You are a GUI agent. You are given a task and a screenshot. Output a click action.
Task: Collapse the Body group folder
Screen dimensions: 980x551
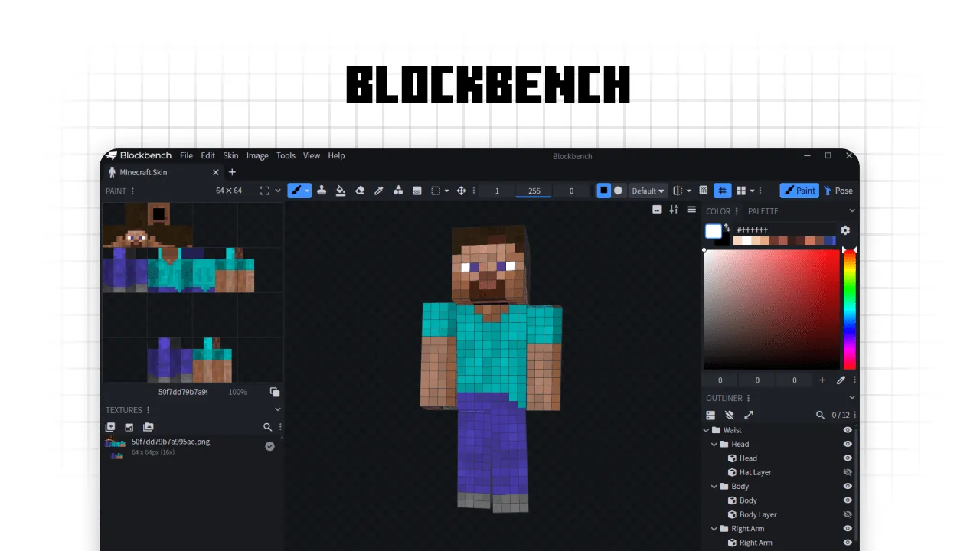tap(714, 486)
